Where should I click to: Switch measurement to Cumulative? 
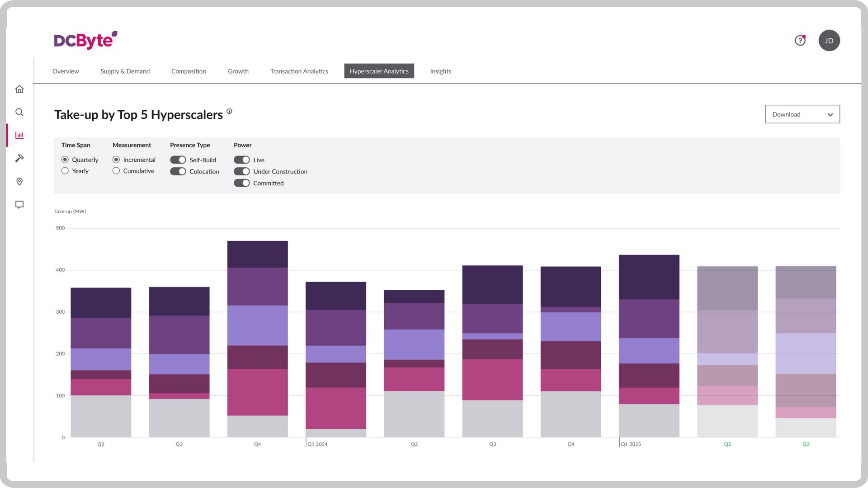point(116,171)
